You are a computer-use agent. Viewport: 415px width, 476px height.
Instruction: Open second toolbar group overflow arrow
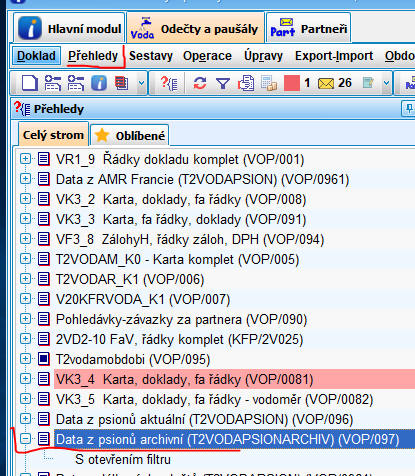pyautogui.click(x=386, y=83)
